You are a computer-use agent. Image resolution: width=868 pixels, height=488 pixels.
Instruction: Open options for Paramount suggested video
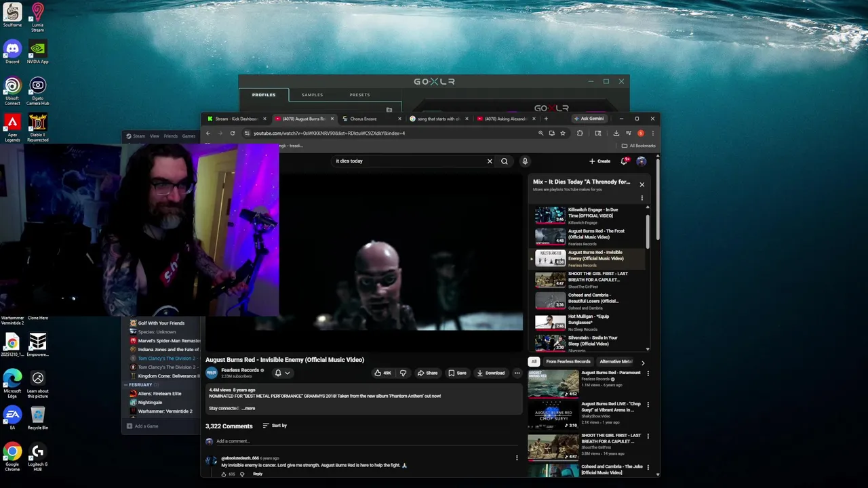pyautogui.click(x=648, y=373)
